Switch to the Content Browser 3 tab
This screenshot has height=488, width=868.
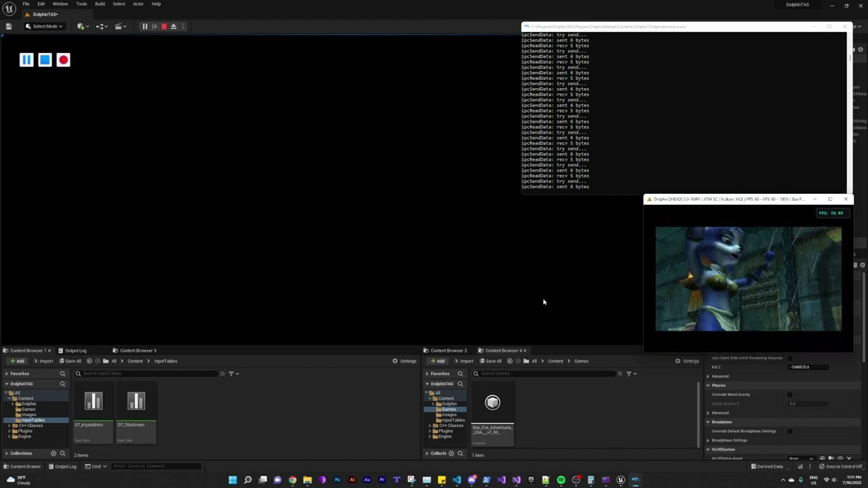[137, 350]
